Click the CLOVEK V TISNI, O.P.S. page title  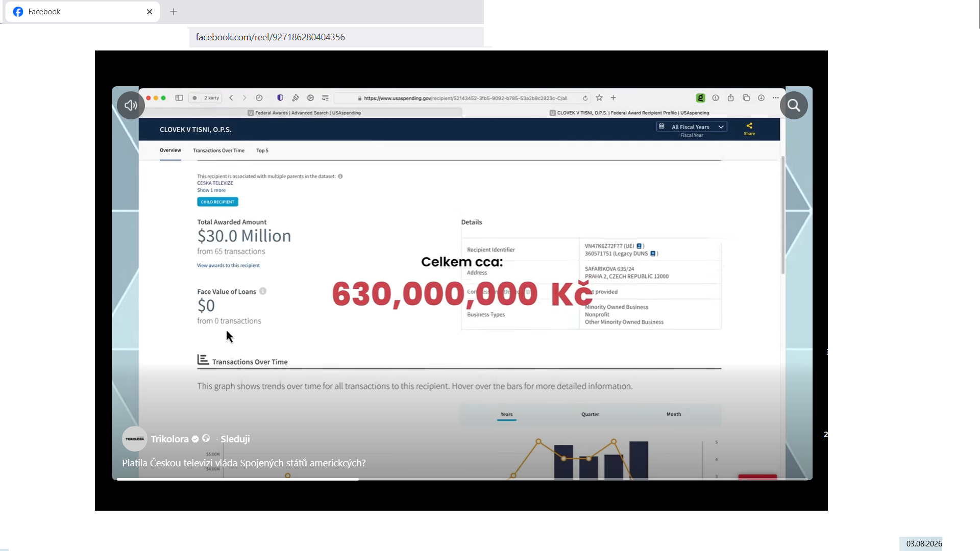195,130
